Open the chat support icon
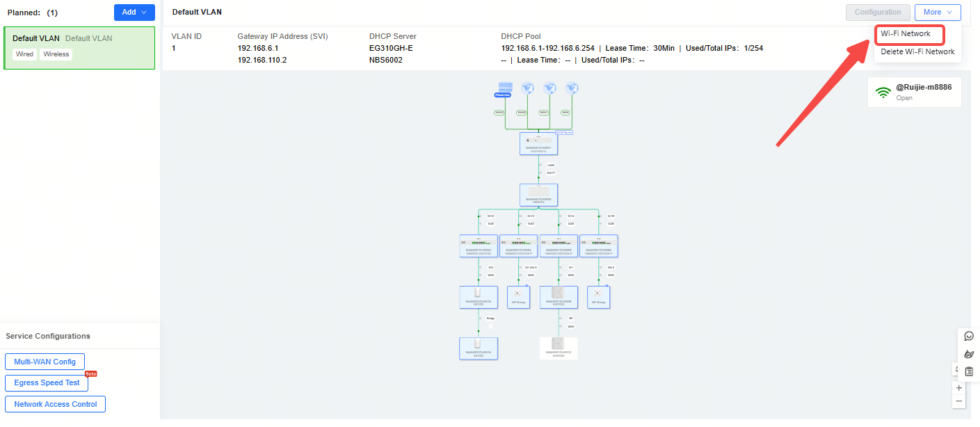Screen dimensions: 980x427 pyautogui.click(x=969, y=337)
